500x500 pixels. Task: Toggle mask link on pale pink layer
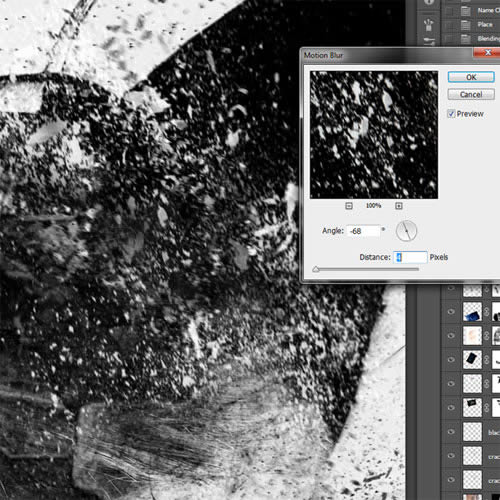487,336
